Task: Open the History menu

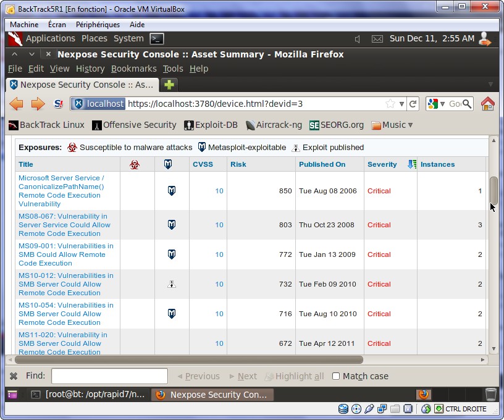Action: (x=90, y=69)
